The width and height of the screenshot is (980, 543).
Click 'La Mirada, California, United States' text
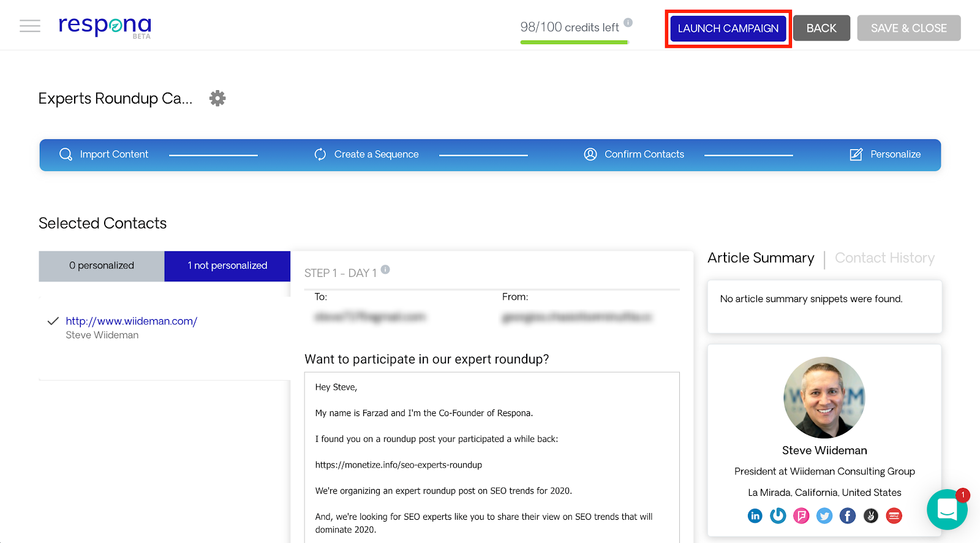[824, 493]
